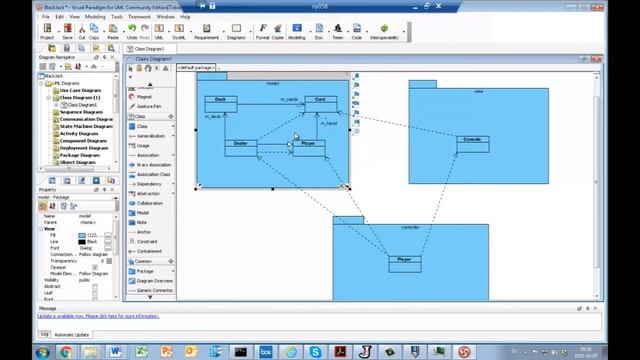Image resolution: width=640 pixels, height=360 pixels.
Task: Select Use Case Diagram tree item
Action: pyautogui.click(x=80, y=91)
